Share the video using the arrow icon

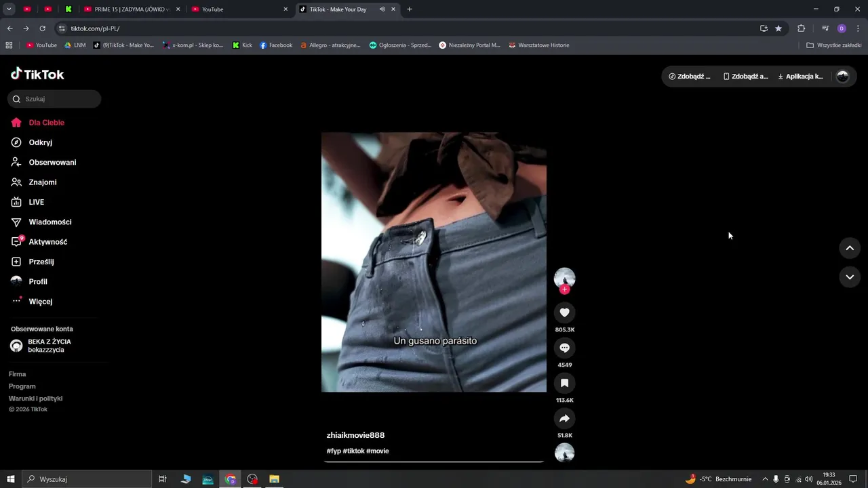(x=564, y=418)
